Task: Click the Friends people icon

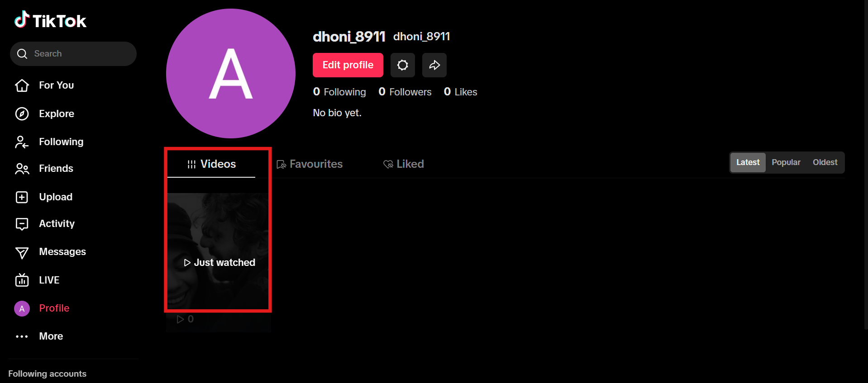Action: [22, 169]
